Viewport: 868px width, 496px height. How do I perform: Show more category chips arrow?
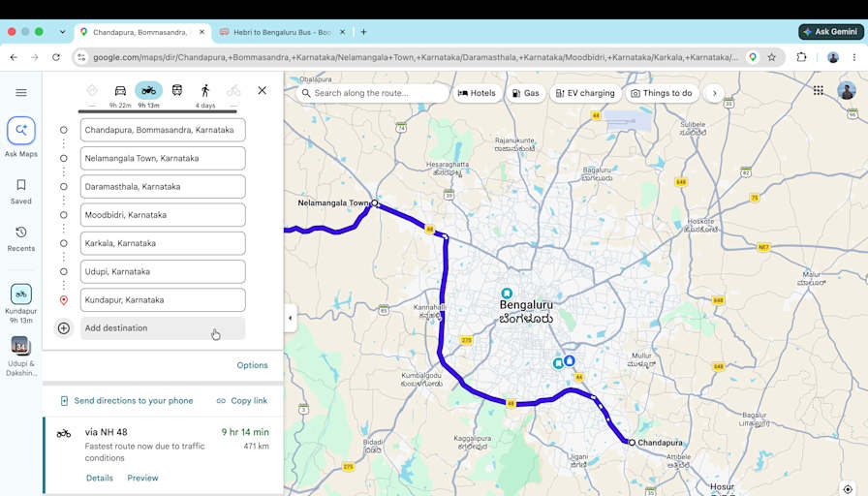[715, 93]
